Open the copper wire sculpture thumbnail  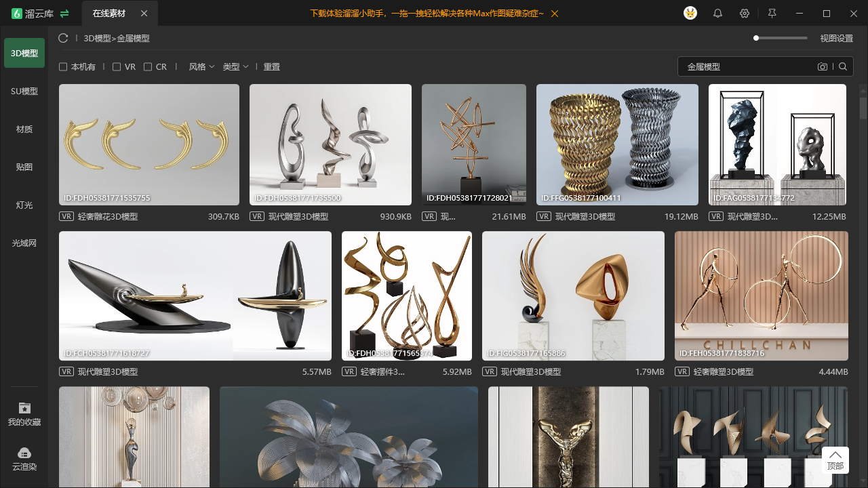tap(474, 144)
